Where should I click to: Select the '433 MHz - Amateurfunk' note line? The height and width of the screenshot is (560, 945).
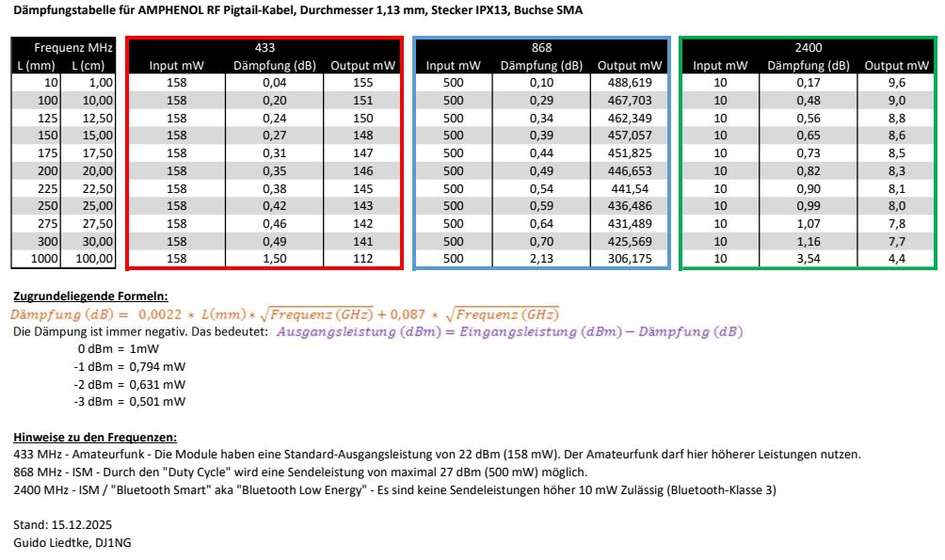click(x=437, y=455)
